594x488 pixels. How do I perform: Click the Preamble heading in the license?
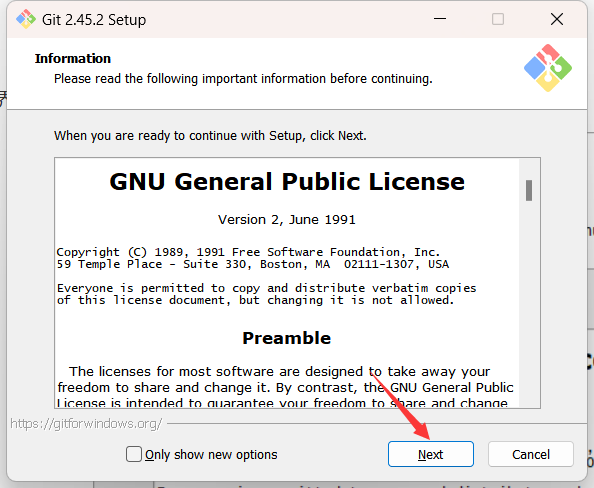tap(286, 338)
